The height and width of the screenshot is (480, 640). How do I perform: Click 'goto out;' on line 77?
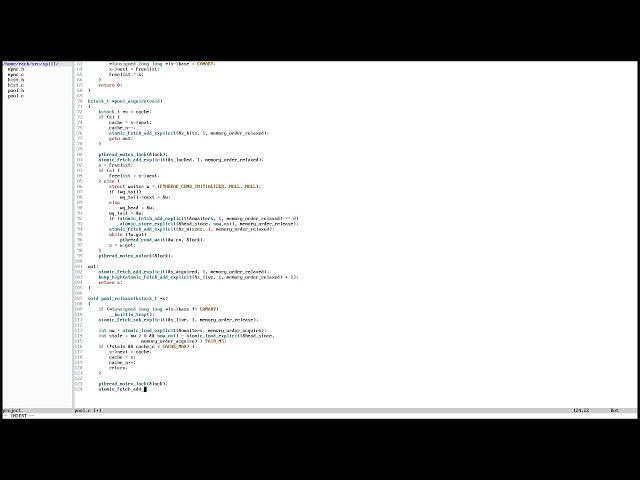tap(121, 138)
